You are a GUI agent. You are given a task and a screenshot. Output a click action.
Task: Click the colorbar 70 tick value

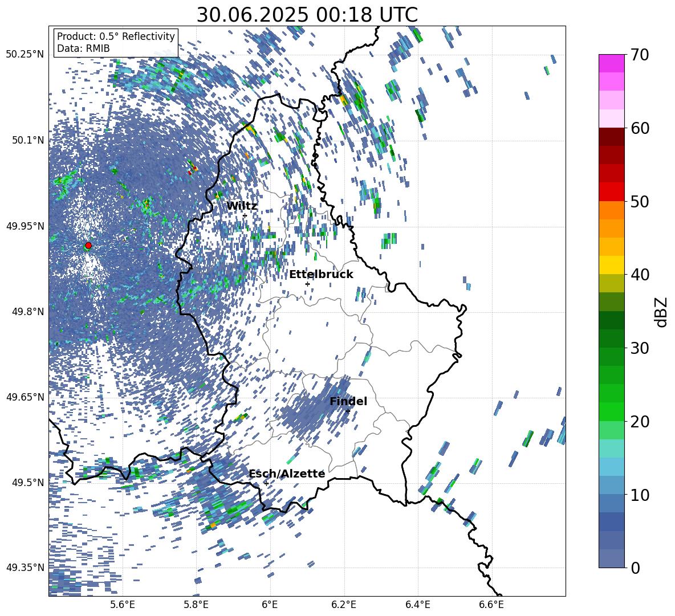click(640, 55)
